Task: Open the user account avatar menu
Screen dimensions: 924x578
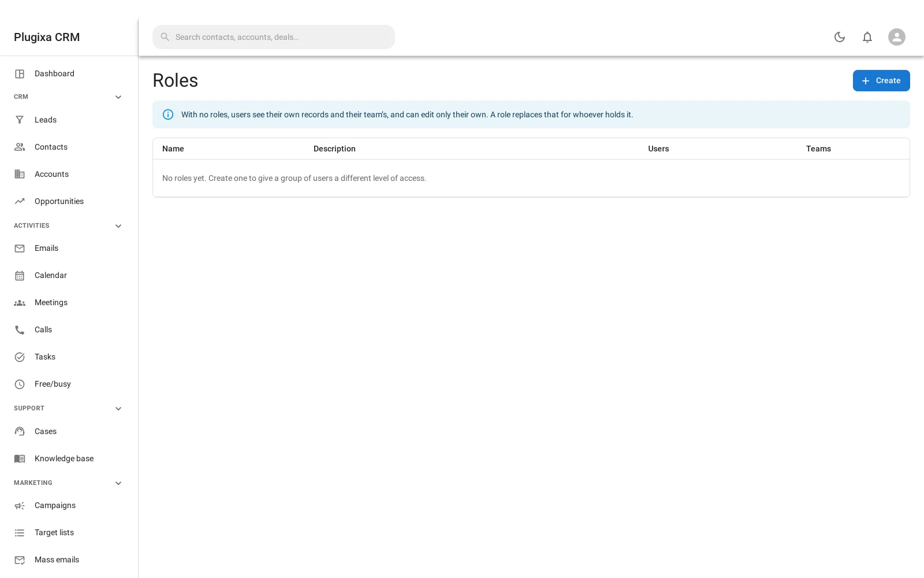Action: [x=897, y=37]
